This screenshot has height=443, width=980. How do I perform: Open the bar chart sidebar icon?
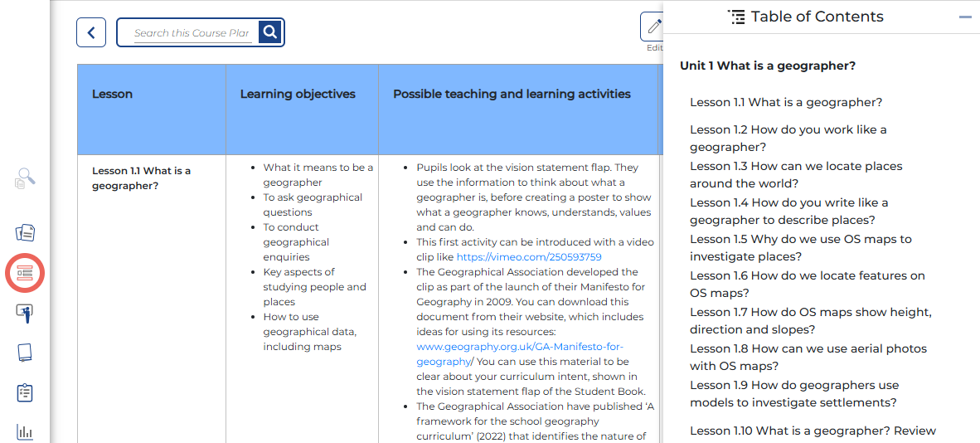coord(25,431)
